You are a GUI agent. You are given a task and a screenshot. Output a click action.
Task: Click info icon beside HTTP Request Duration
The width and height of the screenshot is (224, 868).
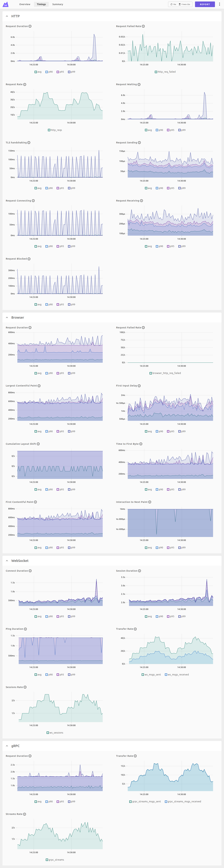click(x=30, y=26)
